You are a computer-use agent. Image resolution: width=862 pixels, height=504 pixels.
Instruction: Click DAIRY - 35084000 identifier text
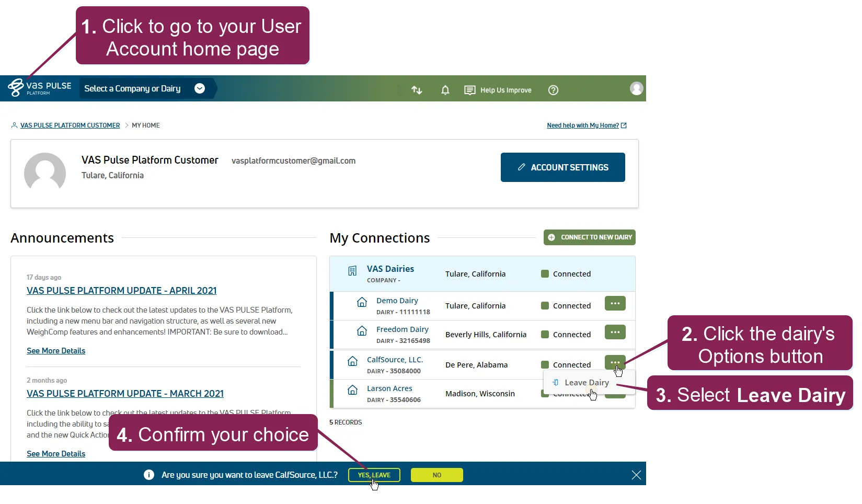tap(394, 371)
